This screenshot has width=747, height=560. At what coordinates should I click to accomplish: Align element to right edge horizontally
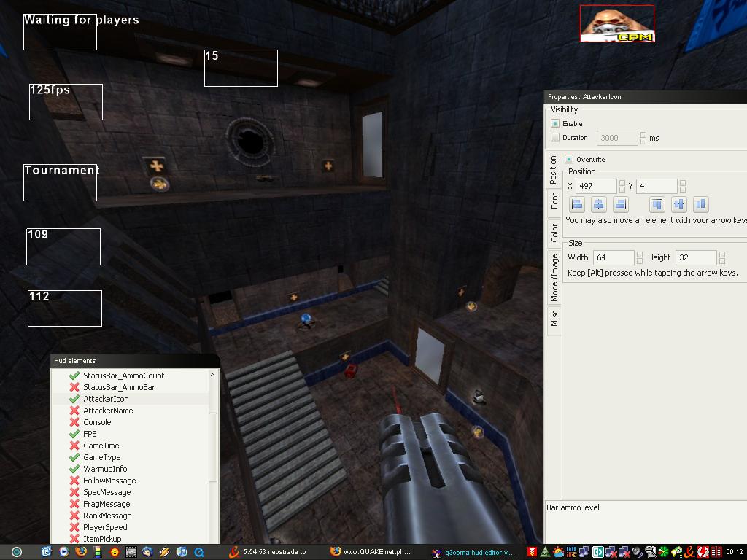[621, 204]
